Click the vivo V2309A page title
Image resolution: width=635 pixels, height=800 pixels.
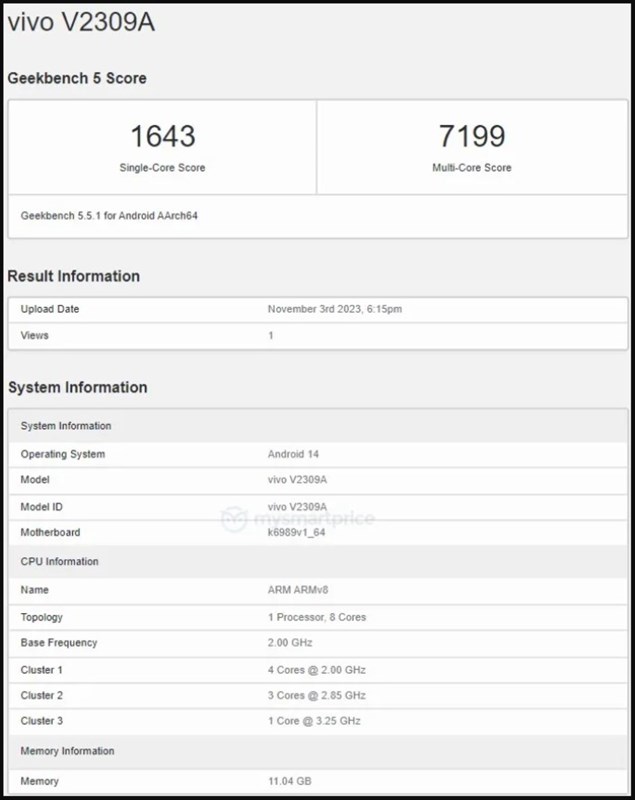coord(81,22)
